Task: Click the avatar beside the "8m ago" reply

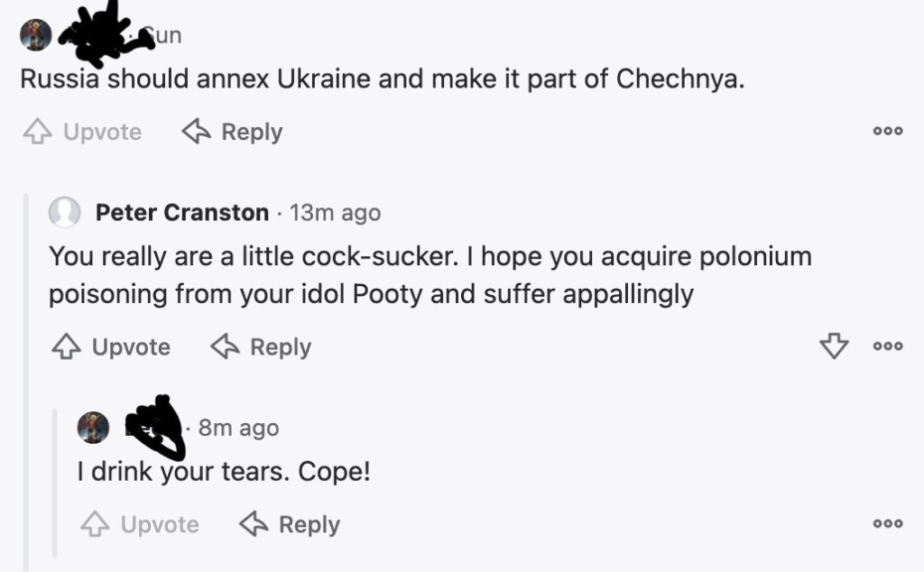Action: (x=94, y=428)
